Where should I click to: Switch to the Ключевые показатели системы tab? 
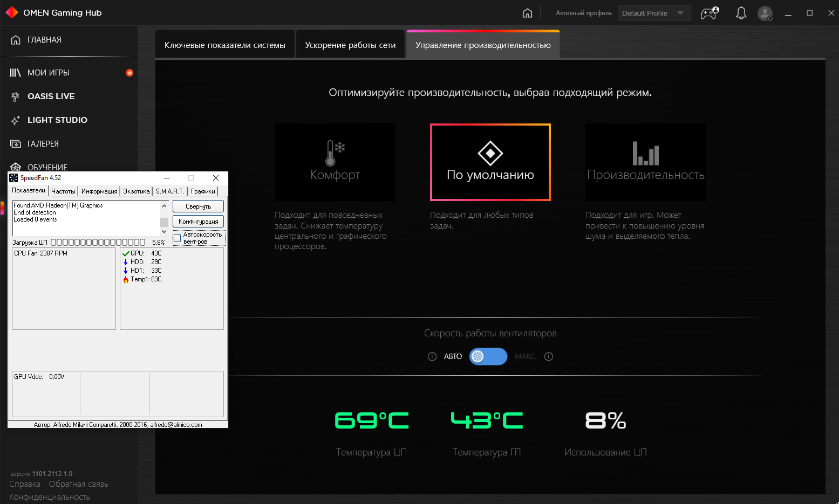[225, 44]
